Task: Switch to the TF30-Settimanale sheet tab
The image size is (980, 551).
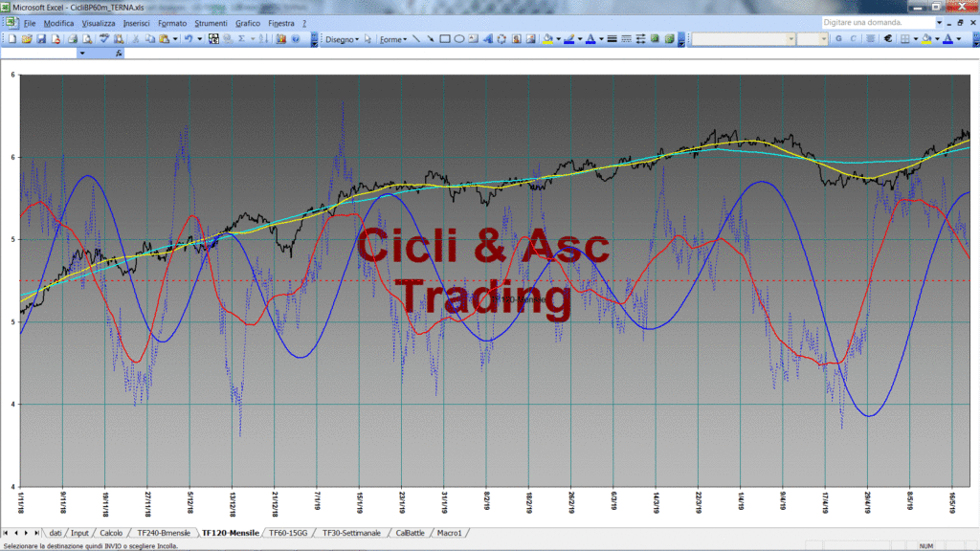Action: [351, 533]
